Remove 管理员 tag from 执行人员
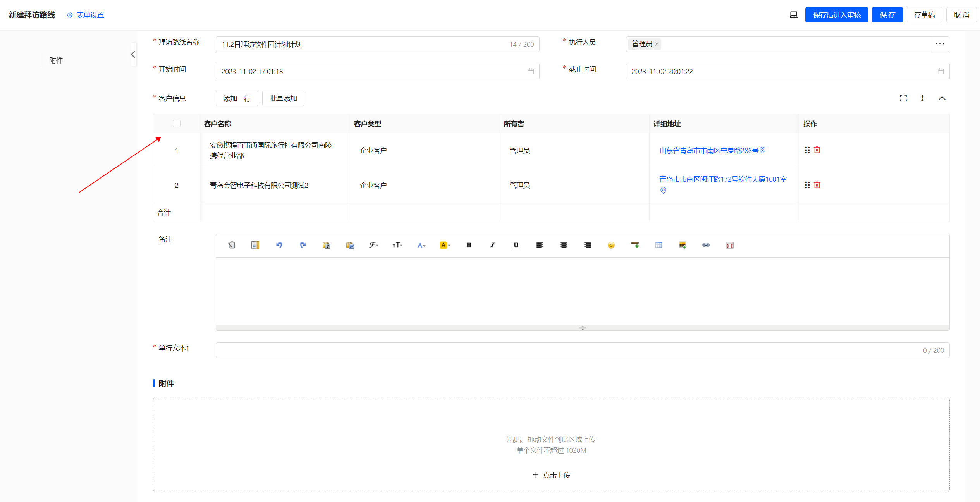The image size is (980, 502). point(657,44)
